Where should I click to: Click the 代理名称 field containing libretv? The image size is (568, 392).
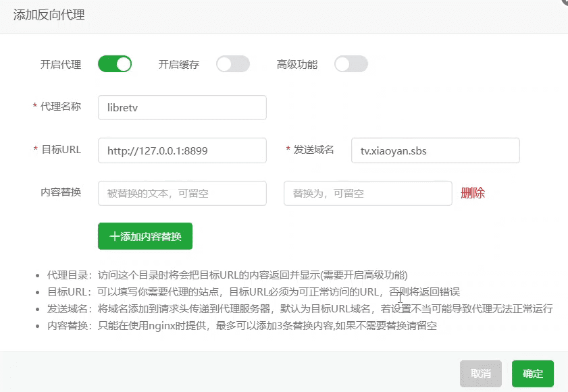click(x=182, y=107)
